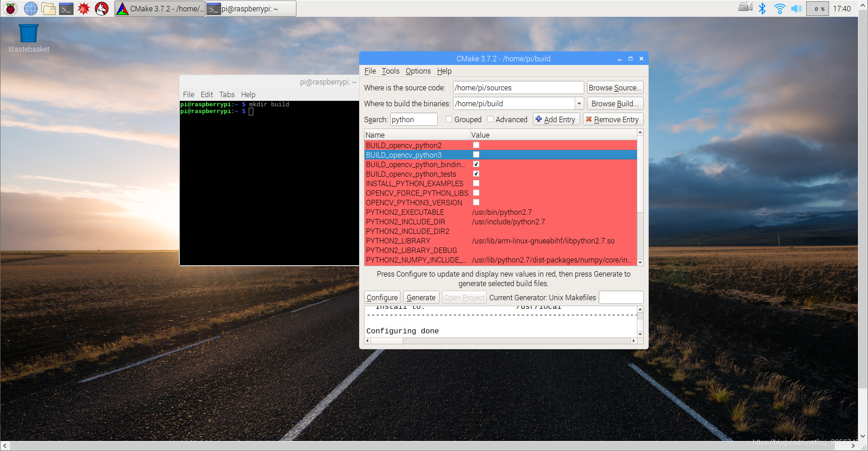Click the Bluetooth tray icon
The width and height of the screenshot is (868, 451).
coord(762,9)
